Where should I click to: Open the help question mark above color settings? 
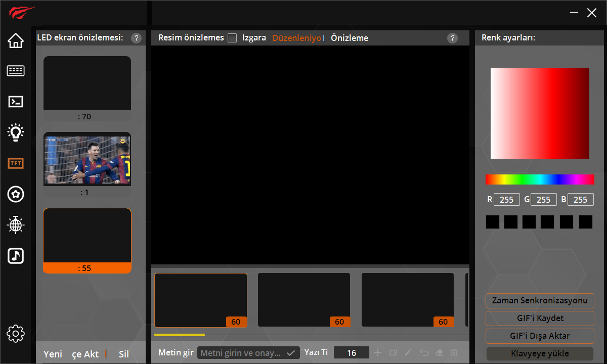point(452,38)
